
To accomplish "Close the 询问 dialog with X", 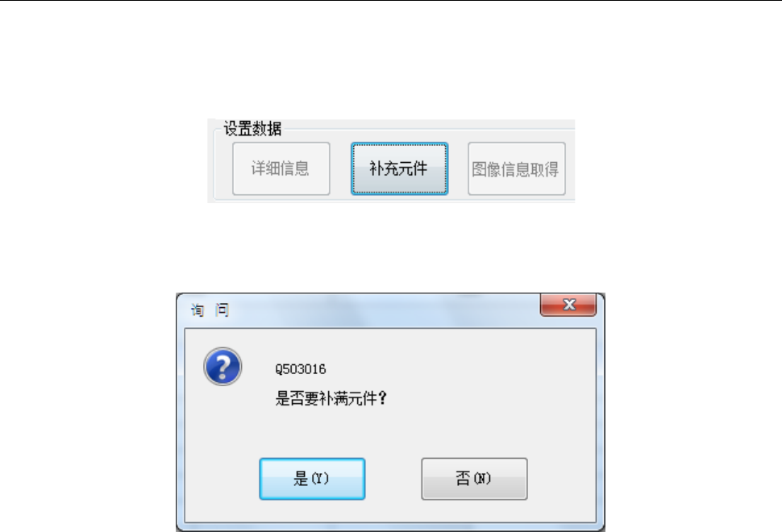I will pos(568,305).
